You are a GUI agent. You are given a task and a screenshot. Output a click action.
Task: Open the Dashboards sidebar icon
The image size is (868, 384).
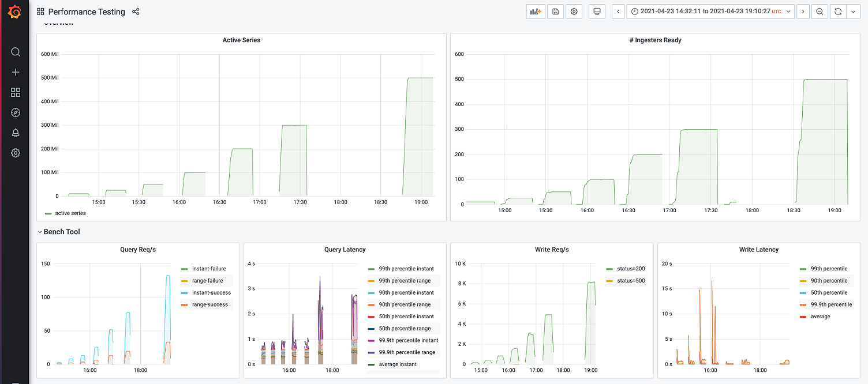click(x=15, y=92)
